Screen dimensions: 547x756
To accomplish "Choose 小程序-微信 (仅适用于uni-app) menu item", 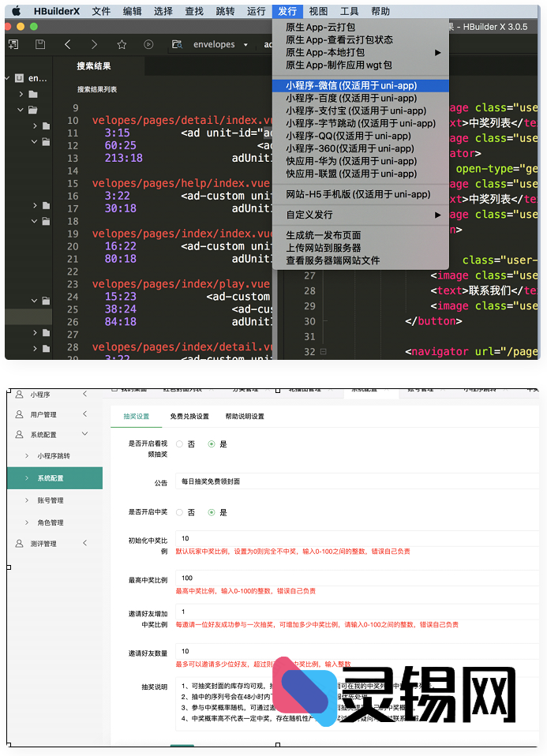I will 351,85.
